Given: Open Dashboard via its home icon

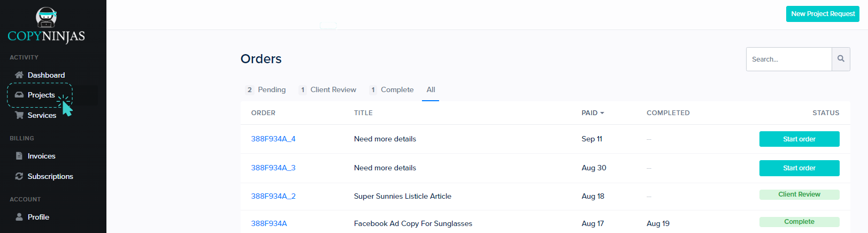Looking at the screenshot, I should pos(19,75).
